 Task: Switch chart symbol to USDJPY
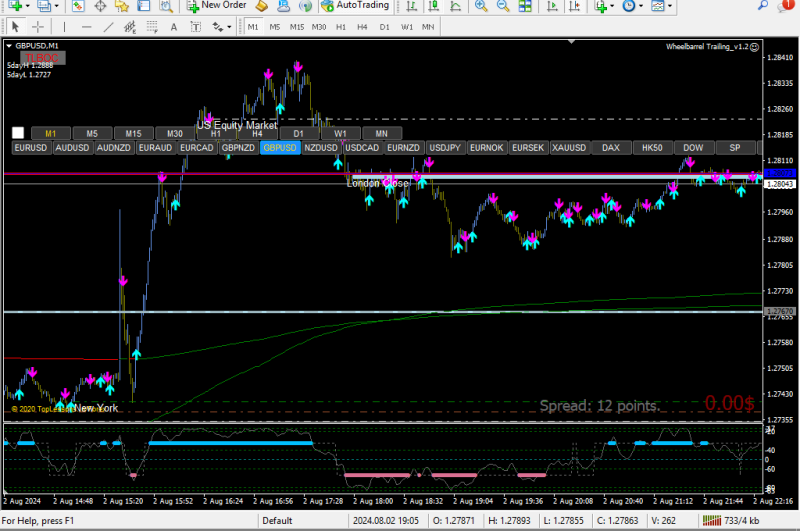pos(445,148)
